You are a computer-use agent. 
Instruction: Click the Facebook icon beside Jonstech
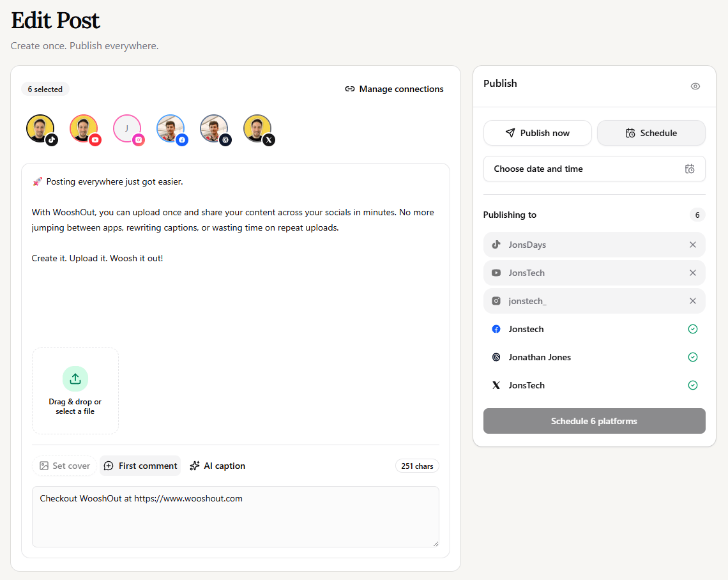click(496, 329)
